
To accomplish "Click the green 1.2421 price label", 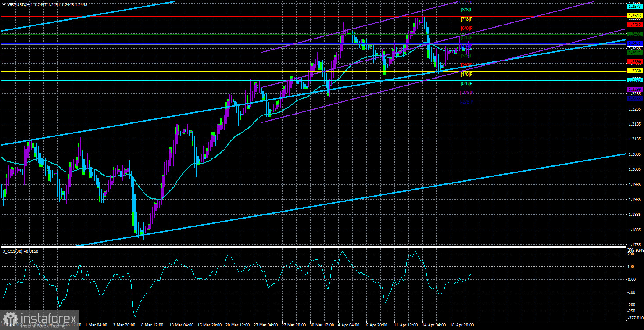I will pyautogui.click(x=635, y=52).
